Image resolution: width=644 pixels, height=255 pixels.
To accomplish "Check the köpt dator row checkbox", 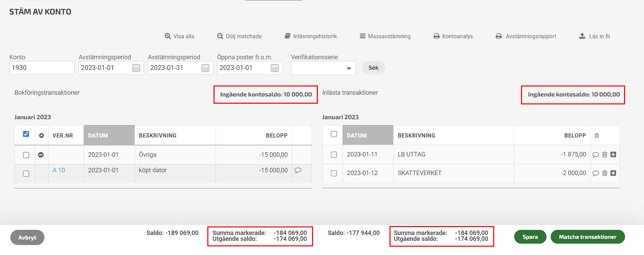I will click(26, 174).
